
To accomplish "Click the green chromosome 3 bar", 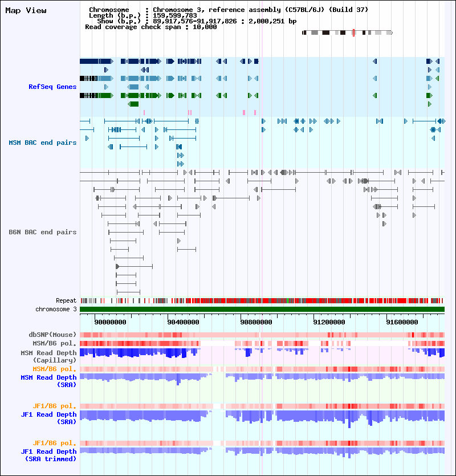I will point(262,310).
